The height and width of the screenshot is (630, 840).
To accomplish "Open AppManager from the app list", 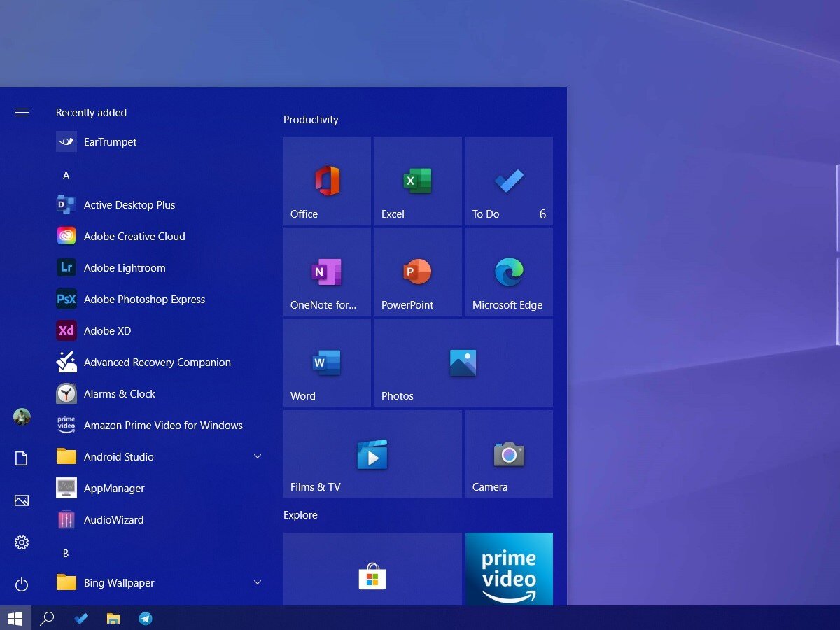I will point(160,488).
